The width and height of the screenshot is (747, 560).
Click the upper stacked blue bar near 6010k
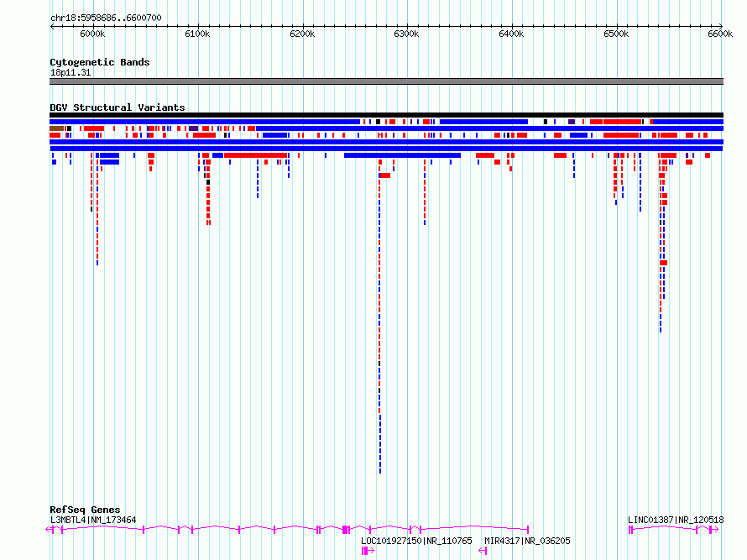[x=110, y=155]
